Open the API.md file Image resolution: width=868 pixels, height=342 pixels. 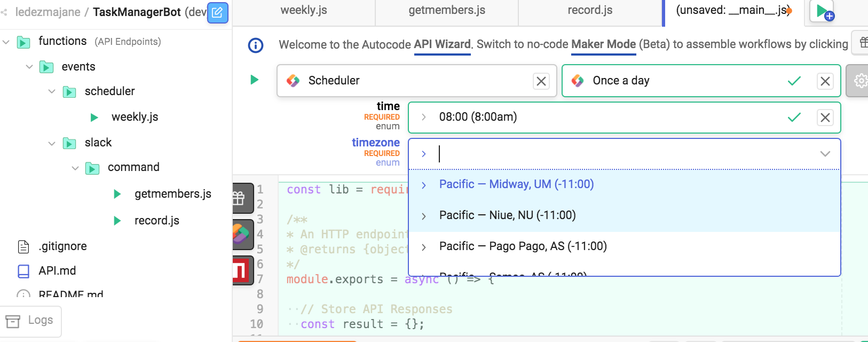[57, 271]
